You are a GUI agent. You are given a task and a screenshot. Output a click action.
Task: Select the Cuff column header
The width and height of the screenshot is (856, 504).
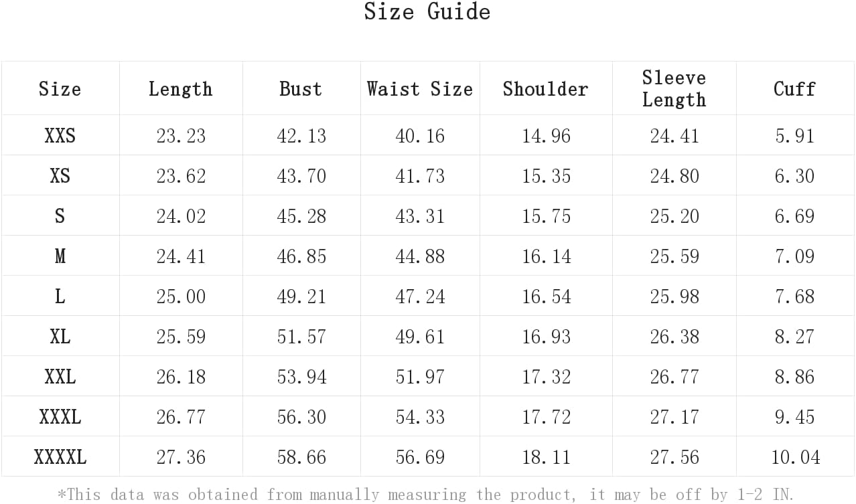pos(794,89)
